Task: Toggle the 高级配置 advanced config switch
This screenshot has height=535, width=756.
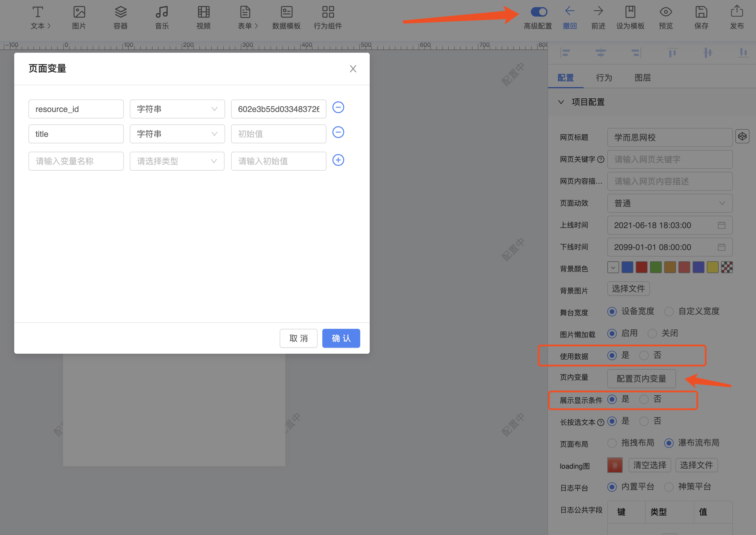Action: (539, 12)
